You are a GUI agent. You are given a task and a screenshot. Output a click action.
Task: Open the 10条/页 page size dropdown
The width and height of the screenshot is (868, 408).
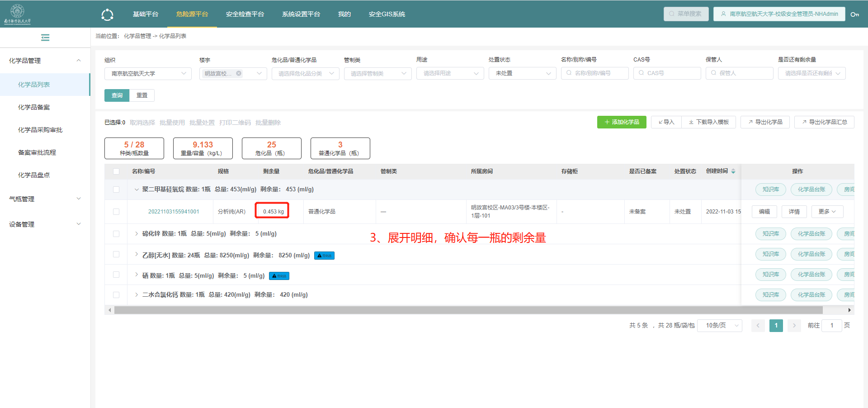coord(719,326)
